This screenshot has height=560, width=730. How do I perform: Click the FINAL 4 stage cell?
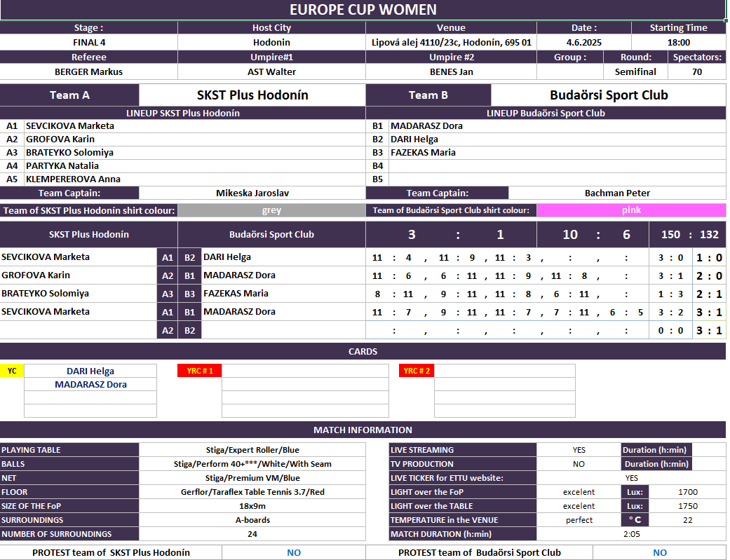[x=89, y=42]
